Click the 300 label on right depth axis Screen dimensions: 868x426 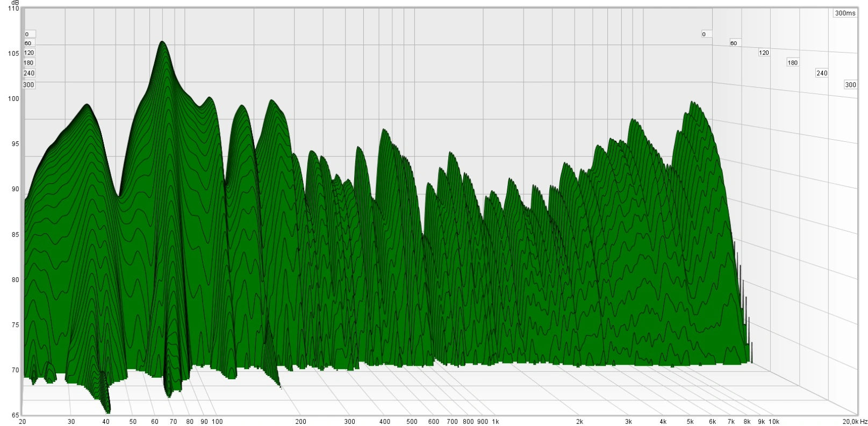click(x=850, y=85)
